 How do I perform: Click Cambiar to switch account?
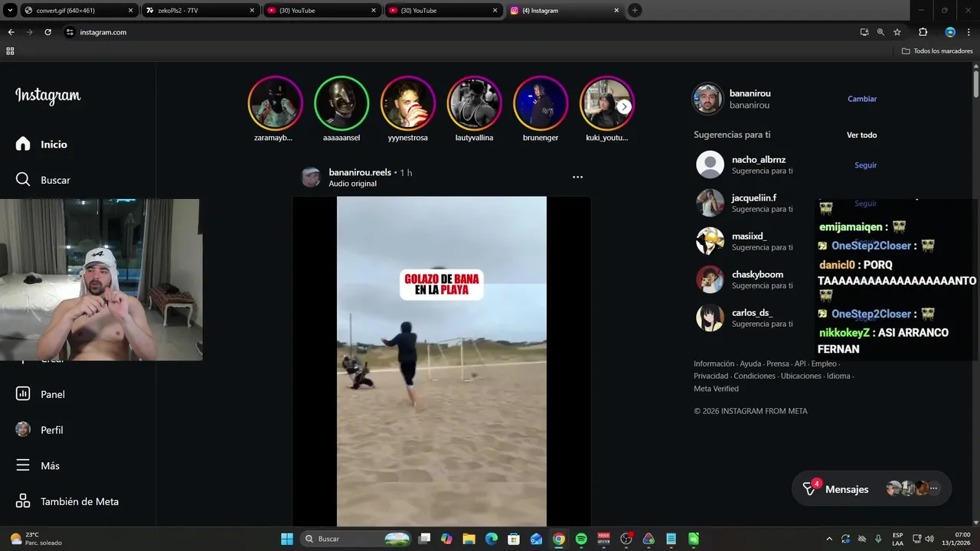point(862,99)
